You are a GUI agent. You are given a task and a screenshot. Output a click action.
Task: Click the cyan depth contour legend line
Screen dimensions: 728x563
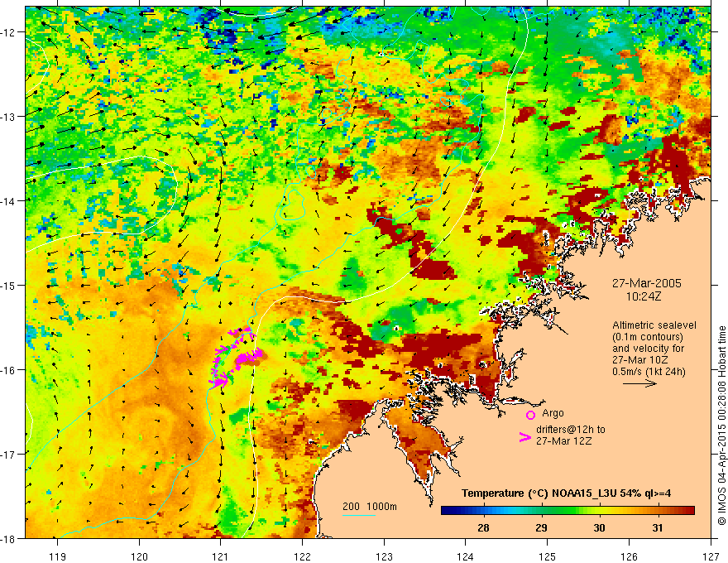pyautogui.click(x=359, y=515)
